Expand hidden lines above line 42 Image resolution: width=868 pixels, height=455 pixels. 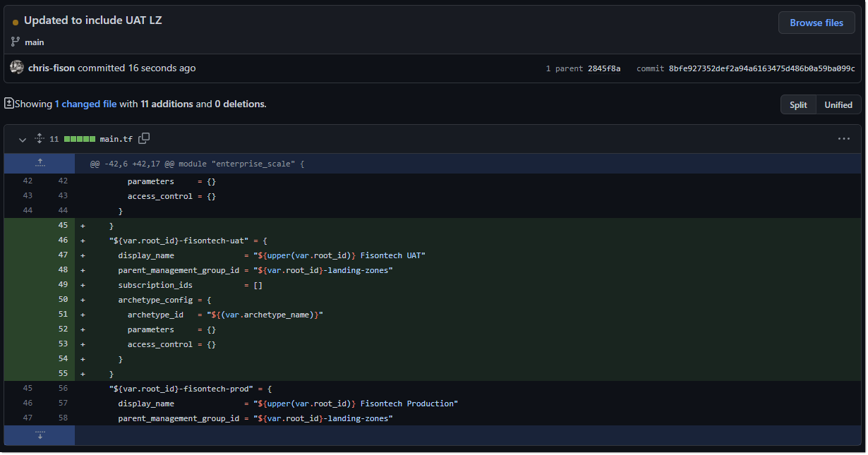[x=40, y=164]
